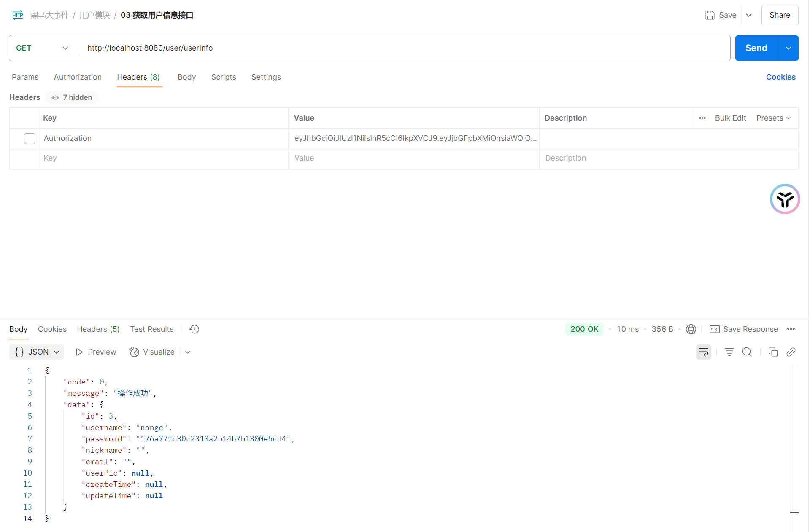Expand the Send button arrow options
Image resolution: width=810 pixels, height=532 pixels.
788,48
